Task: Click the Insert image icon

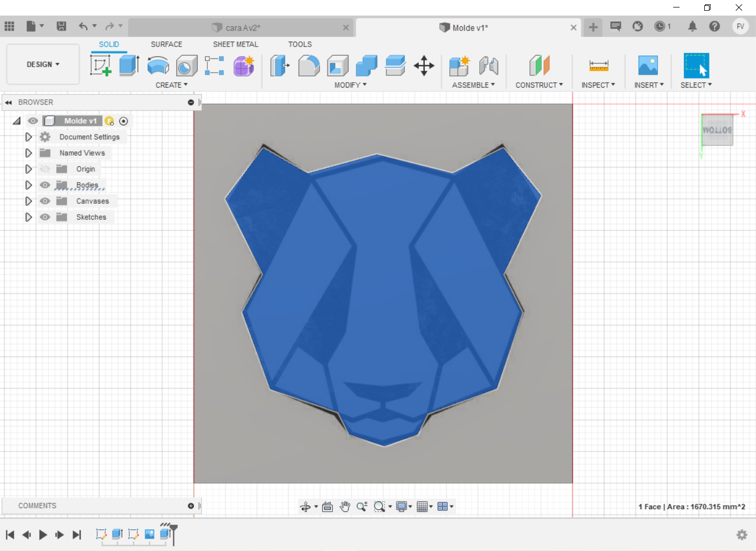Action: pyautogui.click(x=648, y=66)
